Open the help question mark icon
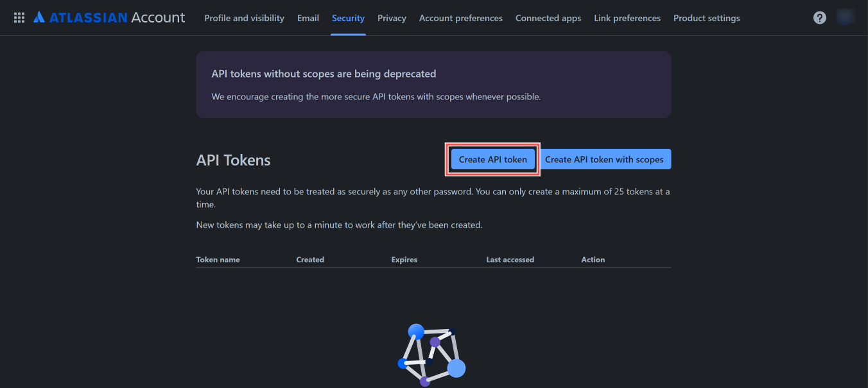The image size is (868, 388). click(819, 17)
